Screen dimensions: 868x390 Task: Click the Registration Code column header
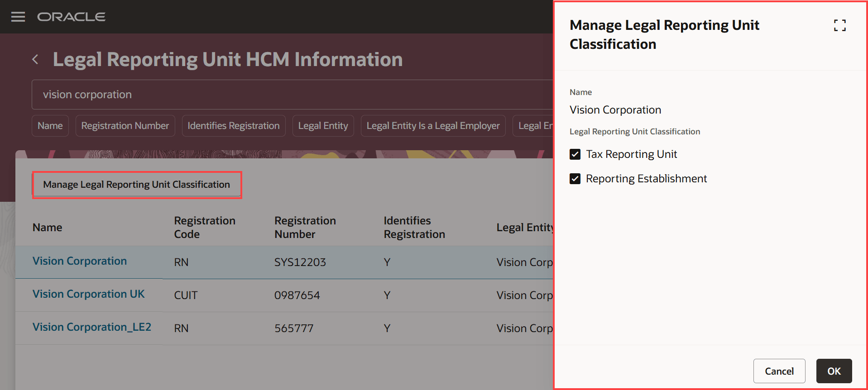[x=205, y=227]
